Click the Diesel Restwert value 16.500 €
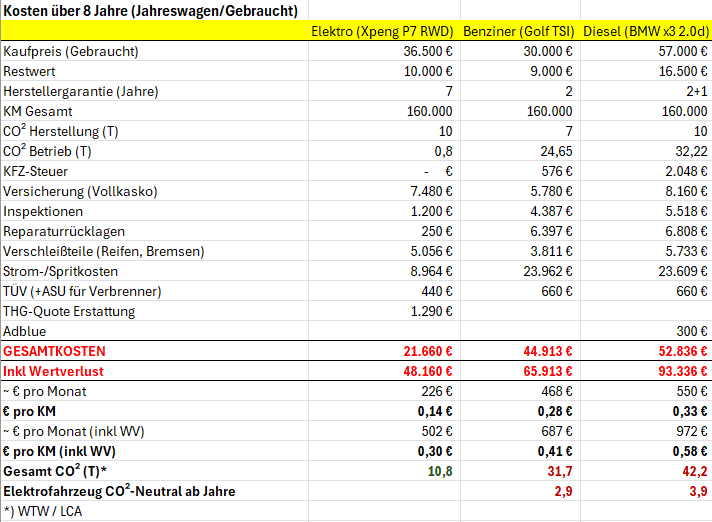The width and height of the screenshot is (712, 522). click(682, 71)
